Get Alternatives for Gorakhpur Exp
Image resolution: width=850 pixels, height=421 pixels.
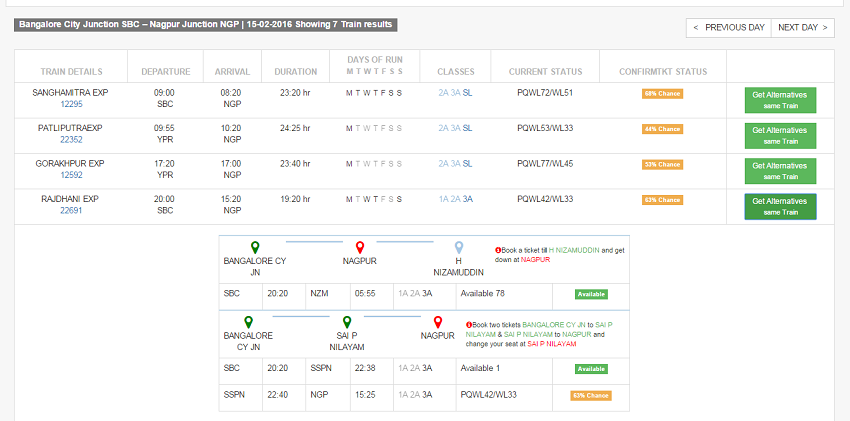(780, 171)
